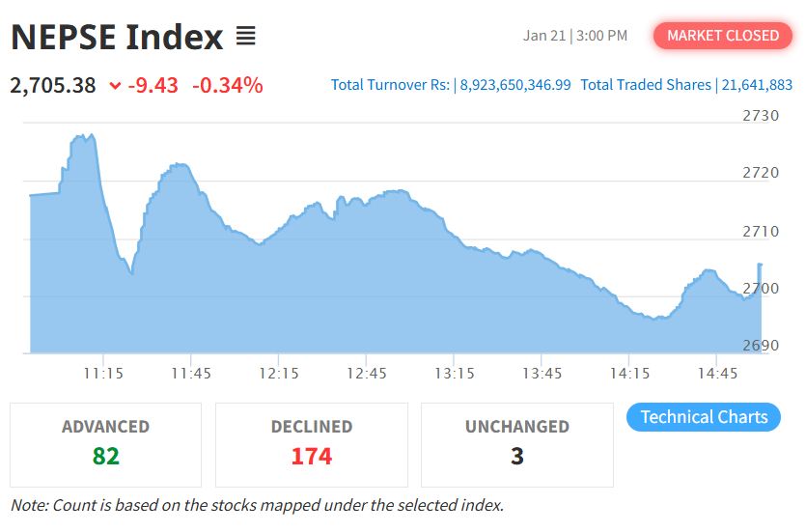Click the MARKET CLOSED badge
The width and height of the screenshot is (806, 532).
click(x=723, y=36)
